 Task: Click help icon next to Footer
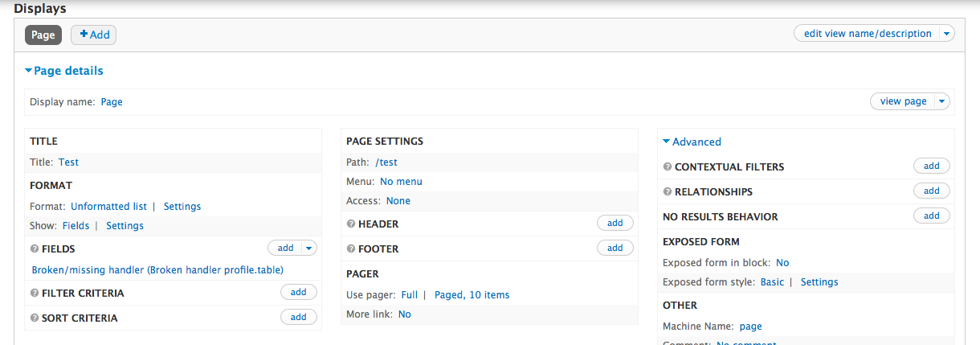pyautogui.click(x=351, y=249)
